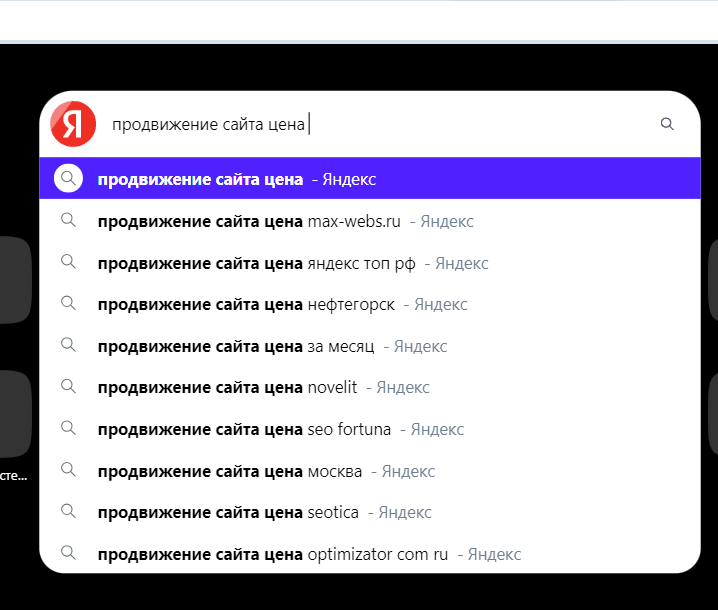The height and width of the screenshot is (610, 718).
Task: Pick the 'москва' suggestion
Action: [x=370, y=471]
